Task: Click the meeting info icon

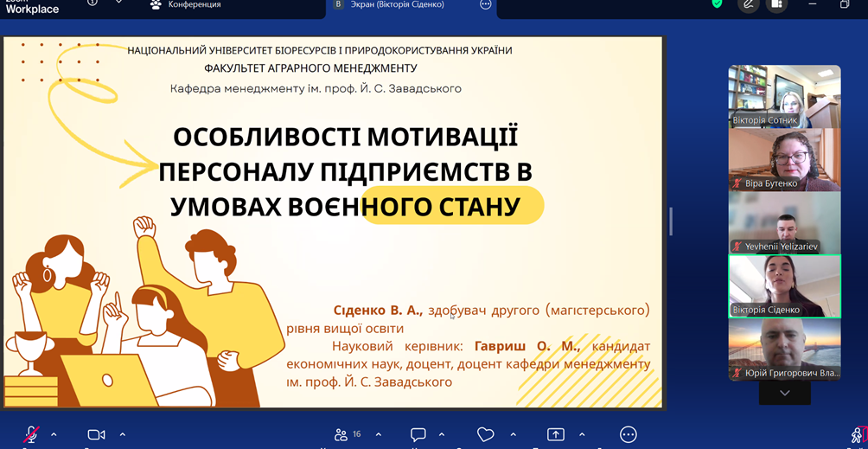Action: [x=93, y=3]
